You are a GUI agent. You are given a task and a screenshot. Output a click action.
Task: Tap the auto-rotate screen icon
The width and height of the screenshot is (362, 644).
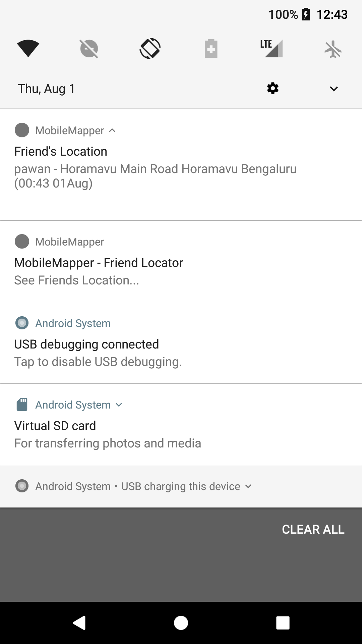point(150,49)
